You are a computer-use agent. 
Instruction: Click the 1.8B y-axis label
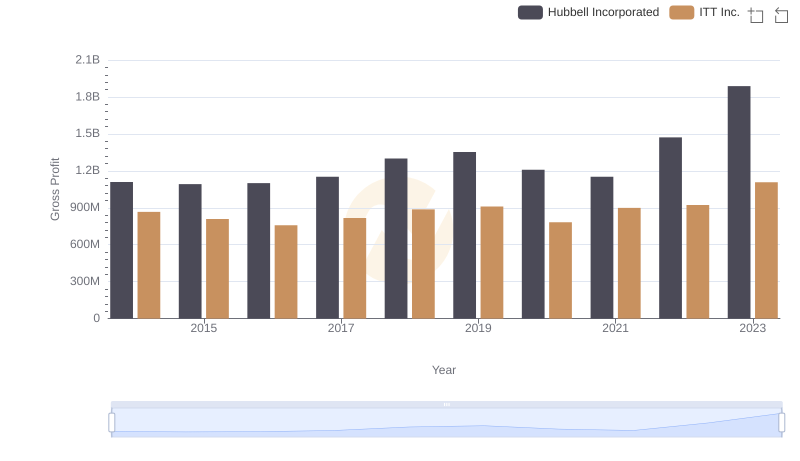click(x=88, y=97)
